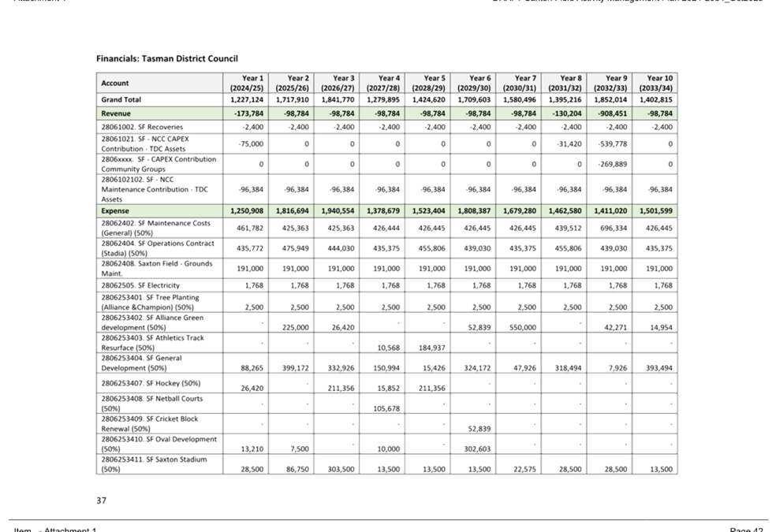Image resolution: width=776 pixels, height=532 pixels.
Task: Select 'Saxton Field - Grounds Maint.' label
Action: click(x=157, y=269)
